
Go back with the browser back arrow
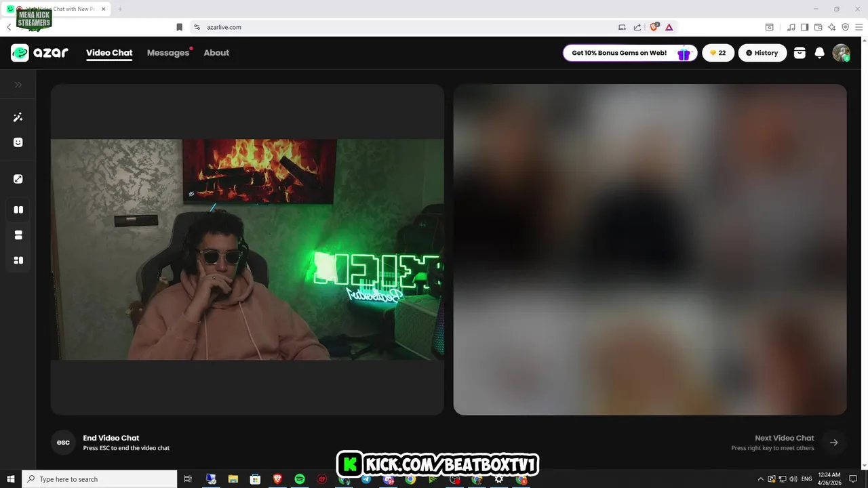tap(9, 27)
